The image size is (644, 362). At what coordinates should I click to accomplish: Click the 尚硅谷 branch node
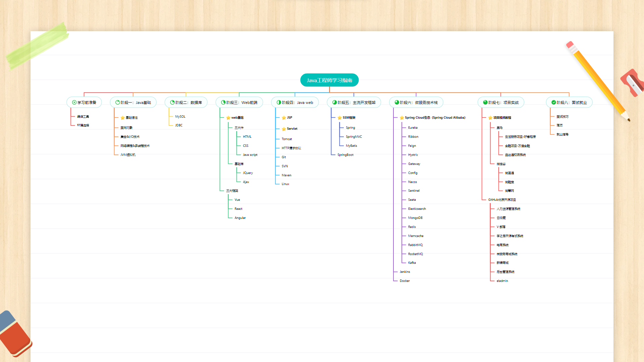tap(501, 164)
